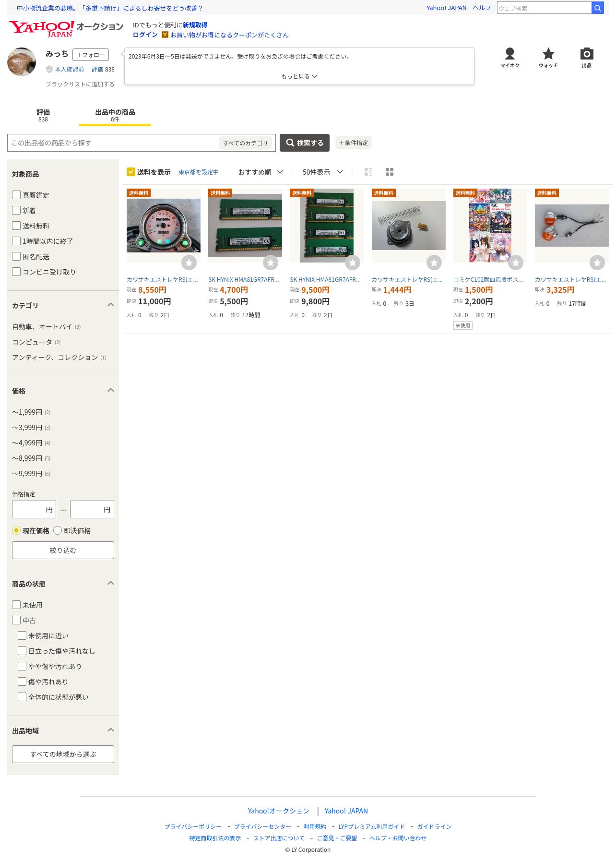The height and width of the screenshot is (861, 616).
Task: Toggle the 新着 checkbox
Action: click(16, 210)
